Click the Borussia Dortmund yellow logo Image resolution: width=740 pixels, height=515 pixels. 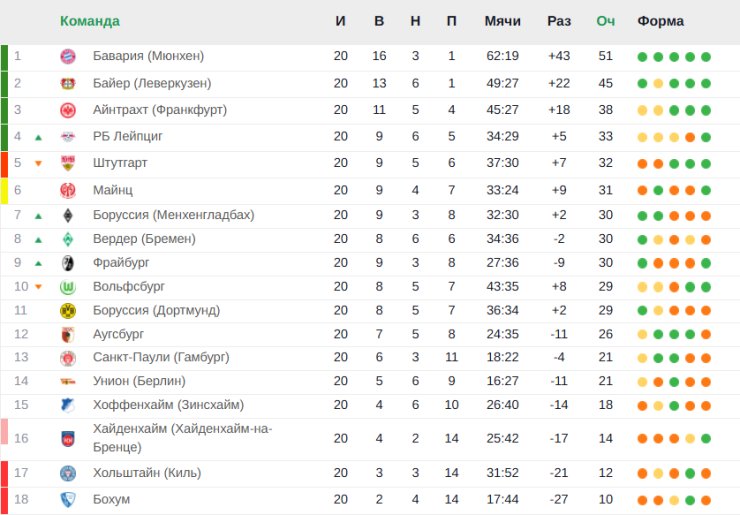click(x=68, y=311)
